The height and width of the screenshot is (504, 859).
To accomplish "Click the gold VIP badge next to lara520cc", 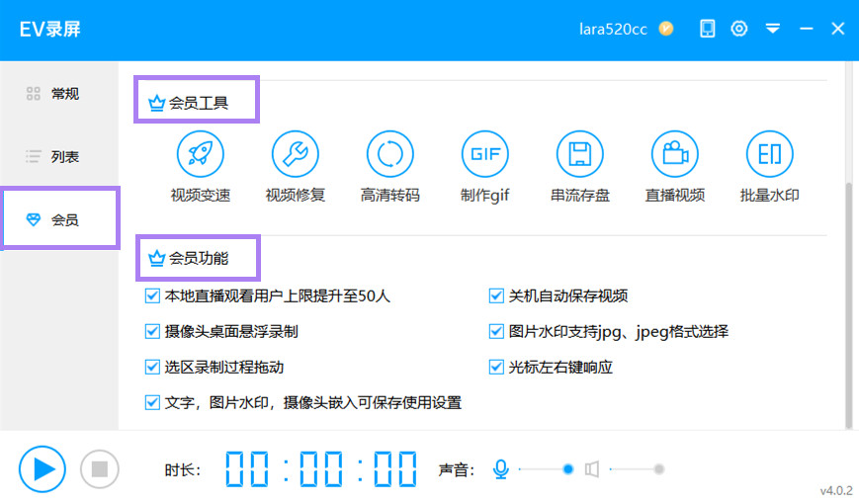I will coord(666,29).
